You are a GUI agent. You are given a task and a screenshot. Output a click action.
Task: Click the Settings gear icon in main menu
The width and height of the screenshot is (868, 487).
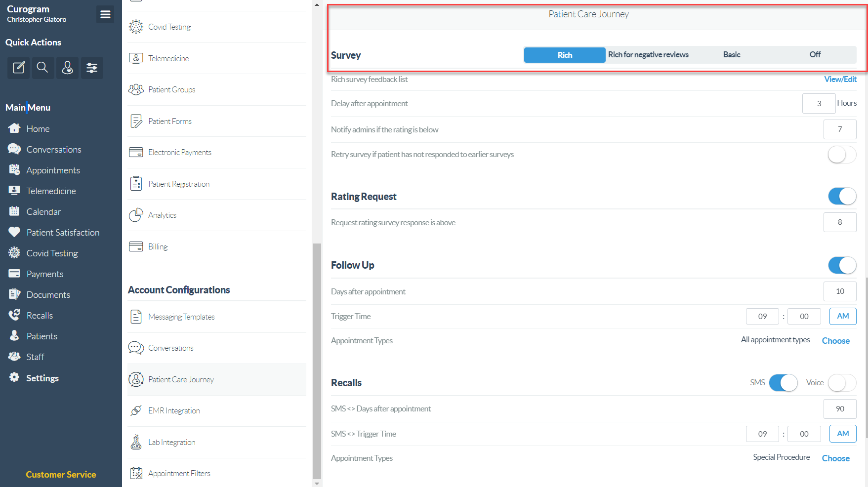[14, 378]
